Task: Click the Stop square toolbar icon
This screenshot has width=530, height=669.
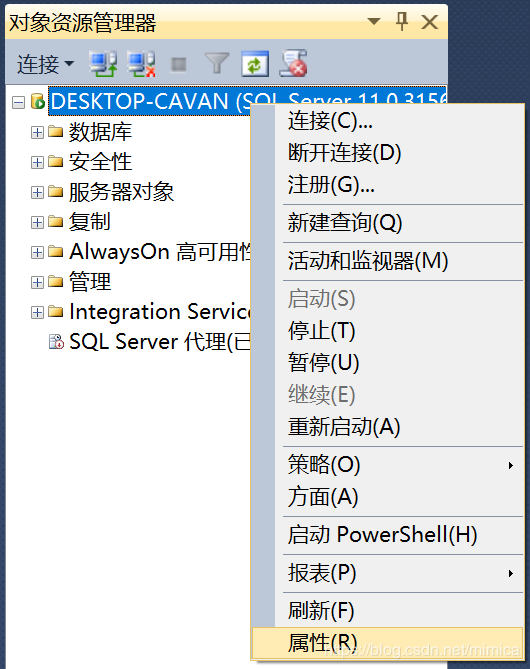Action: [x=178, y=65]
